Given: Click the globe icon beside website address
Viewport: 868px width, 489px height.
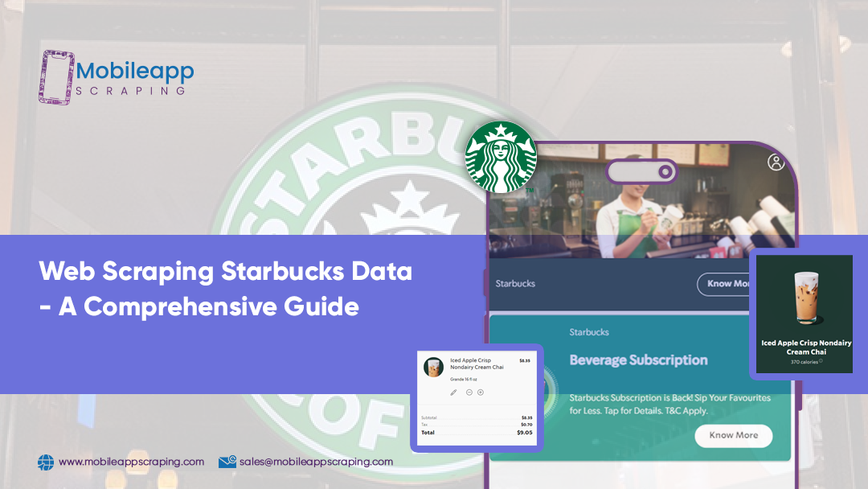Looking at the screenshot, I should point(46,462).
